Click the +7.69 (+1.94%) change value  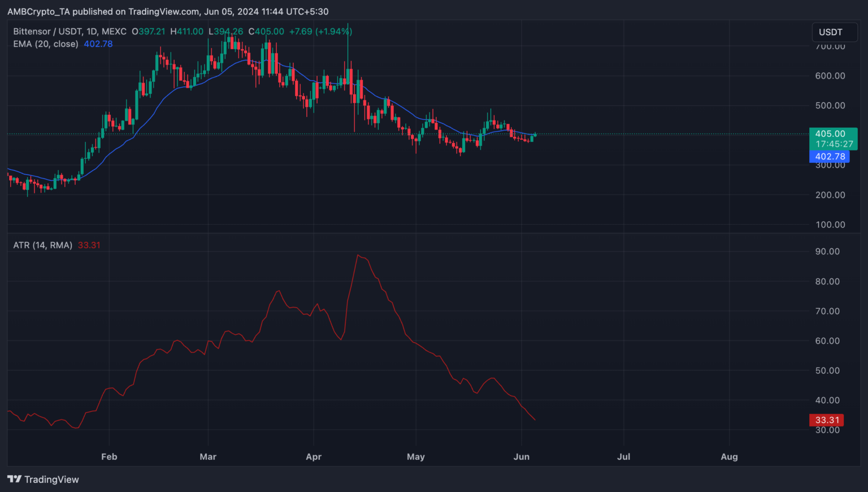(x=320, y=32)
